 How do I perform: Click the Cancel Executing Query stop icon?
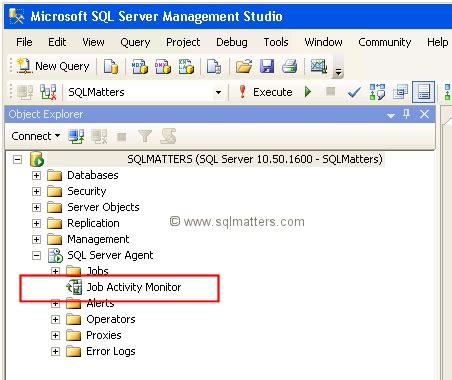(330, 91)
